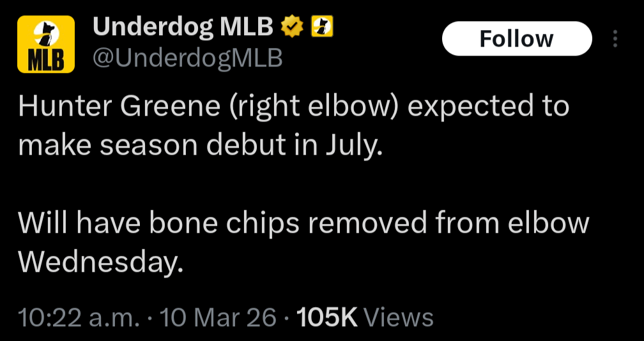Image resolution: width=644 pixels, height=341 pixels.
Task: Open the three-dot more options menu
Action: (x=615, y=39)
